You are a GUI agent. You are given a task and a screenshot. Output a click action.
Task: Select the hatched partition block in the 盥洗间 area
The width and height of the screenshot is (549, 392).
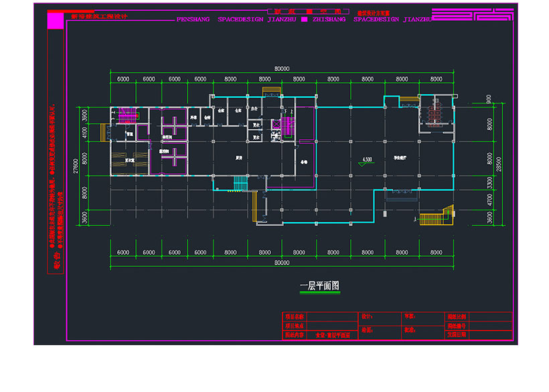(x=175, y=125)
